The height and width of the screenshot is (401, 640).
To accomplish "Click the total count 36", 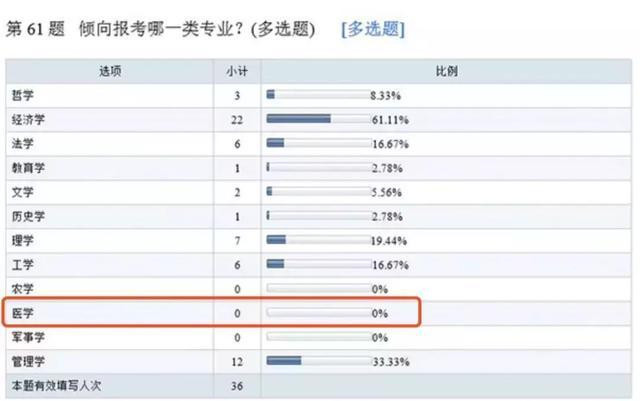I will 237,386.
